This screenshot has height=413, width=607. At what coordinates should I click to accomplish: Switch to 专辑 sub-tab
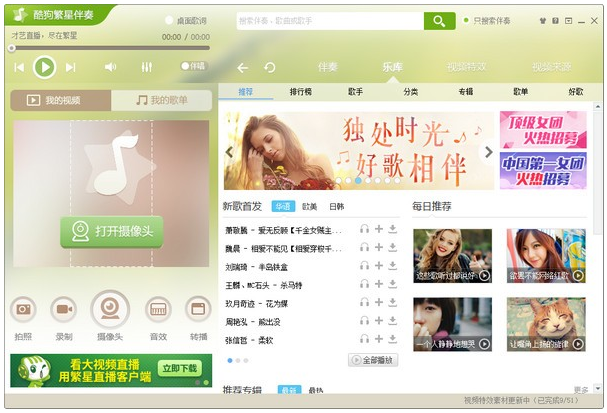466,92
